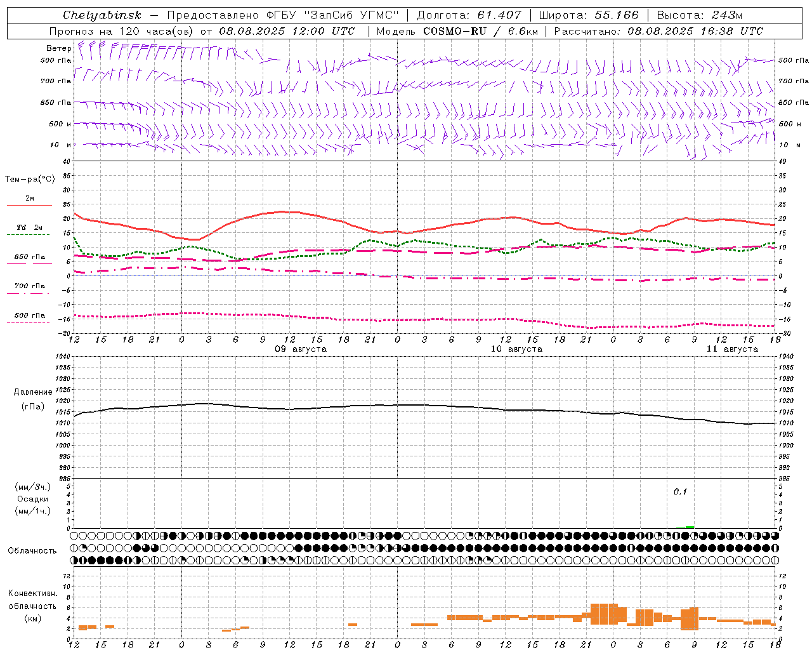
Task: Click the Облачность cloud cover label
Action: [x=33, y=551]
